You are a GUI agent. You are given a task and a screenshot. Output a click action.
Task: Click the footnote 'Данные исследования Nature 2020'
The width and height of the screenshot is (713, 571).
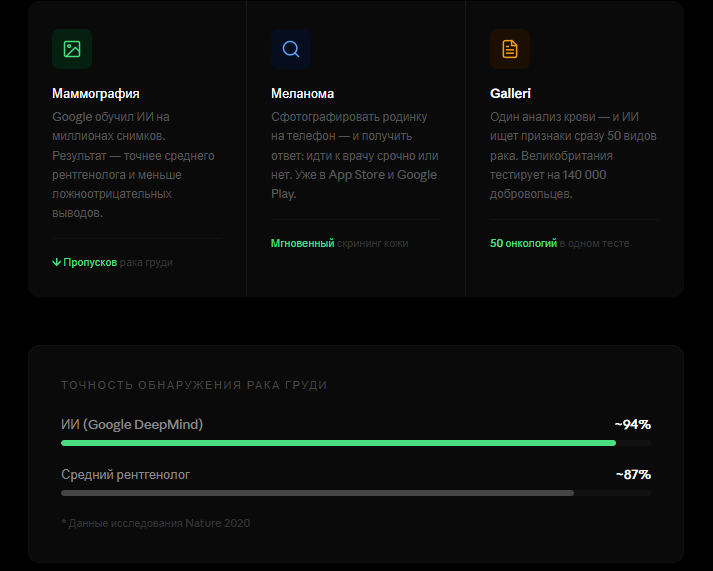[156, 523]
